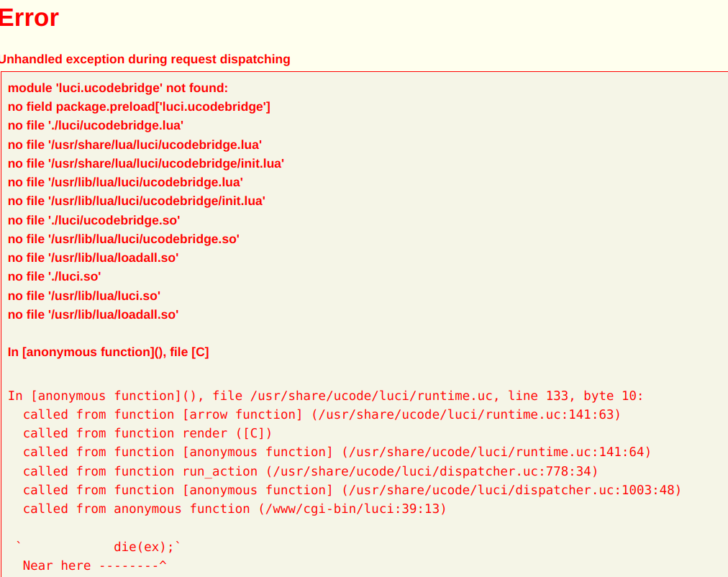Click the dispatcher.uc:1003:48 stack trace line
The width and height of the screenshot is (728, 577).
(x=352, y=490)
